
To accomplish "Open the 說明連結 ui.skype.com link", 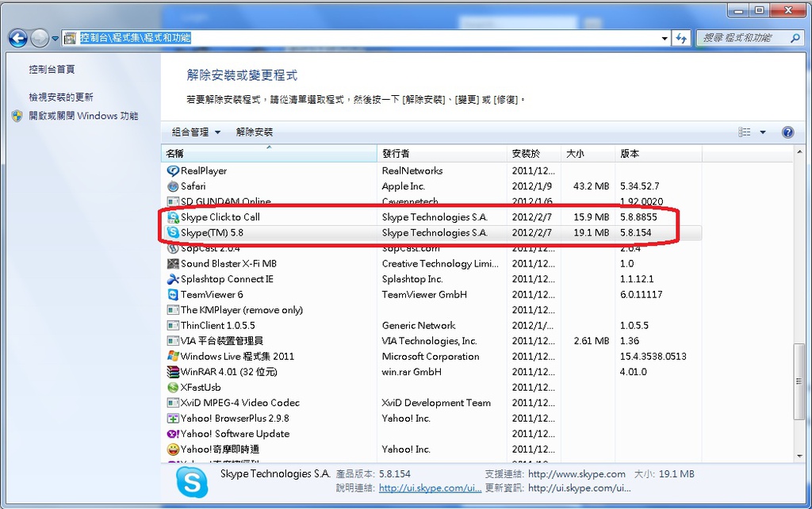I will pyautogui.click(x=430, y=488).
